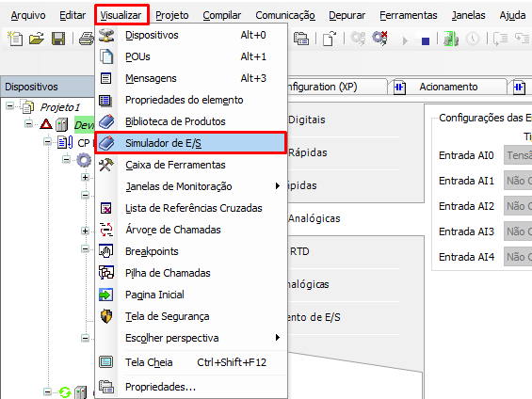The width and height of the screenshot is (532, 399).
Task: Open the Depurar menu
Action: click(347, 15)
